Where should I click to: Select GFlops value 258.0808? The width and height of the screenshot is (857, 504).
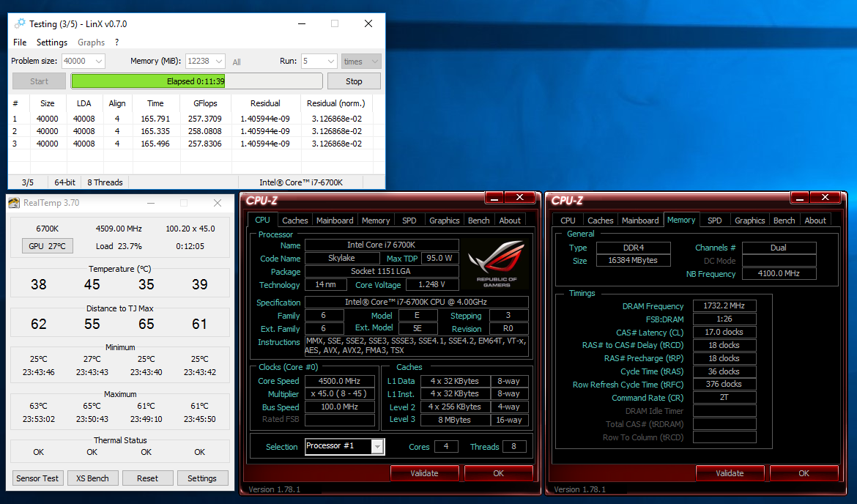(x=205, y=131)
